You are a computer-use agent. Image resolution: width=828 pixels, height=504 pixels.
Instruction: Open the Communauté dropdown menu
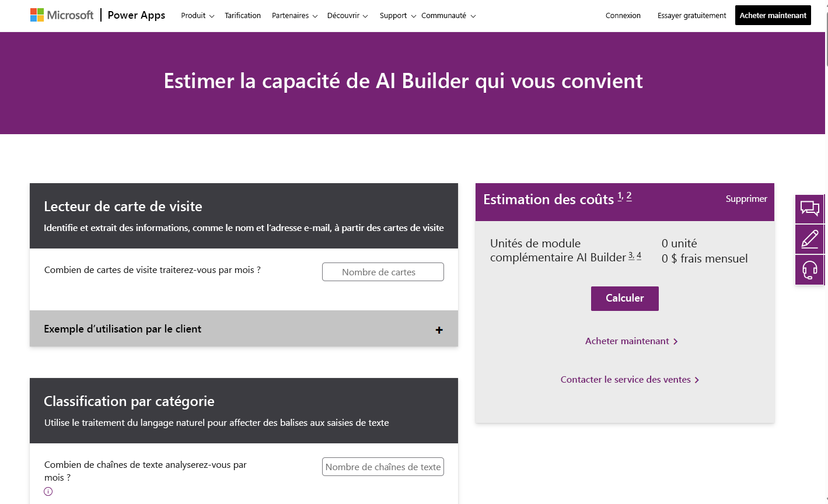pyautogui.click(x=448, y=16)
